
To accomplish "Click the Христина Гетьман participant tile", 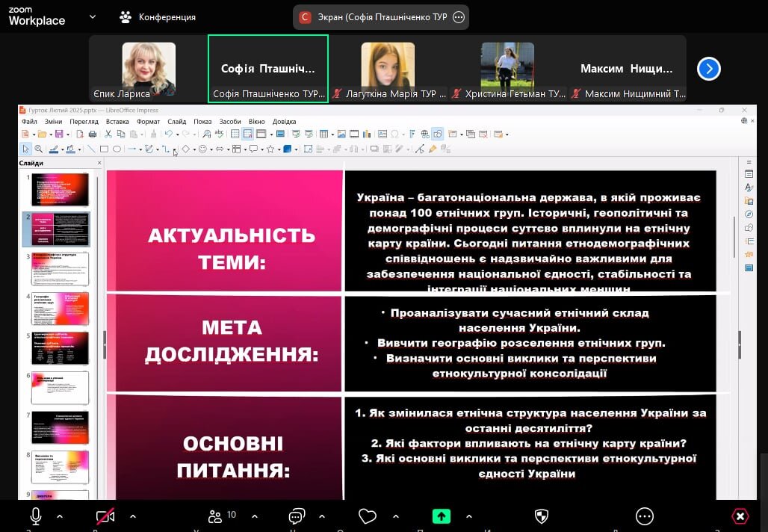I will click(x=507, y=69).
